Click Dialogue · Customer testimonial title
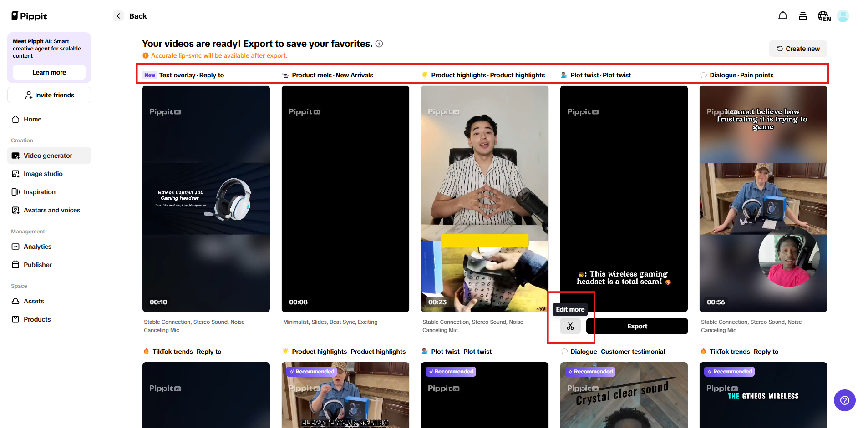 point(618,352)
